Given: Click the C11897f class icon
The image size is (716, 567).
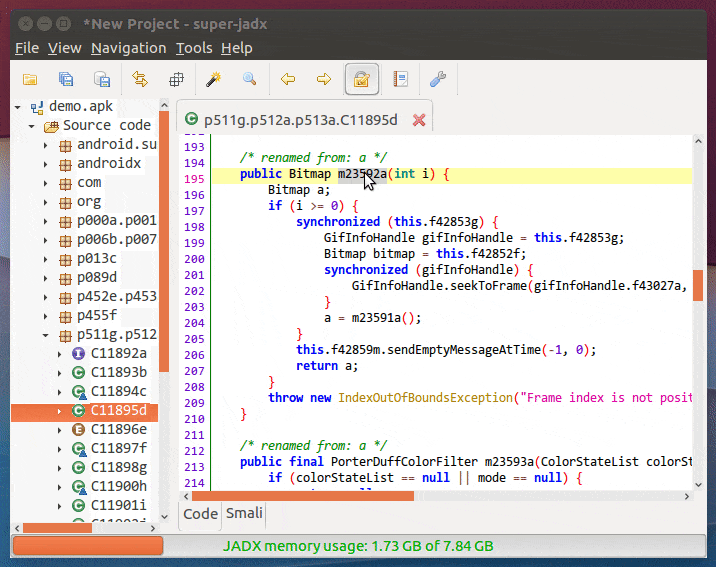Looking at the screenshot, I should (79, 449).
